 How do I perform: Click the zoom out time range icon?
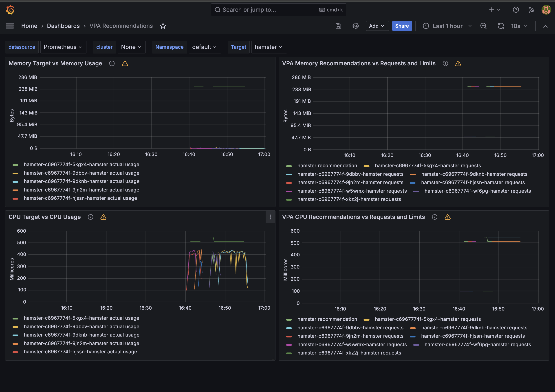point(483,26)
